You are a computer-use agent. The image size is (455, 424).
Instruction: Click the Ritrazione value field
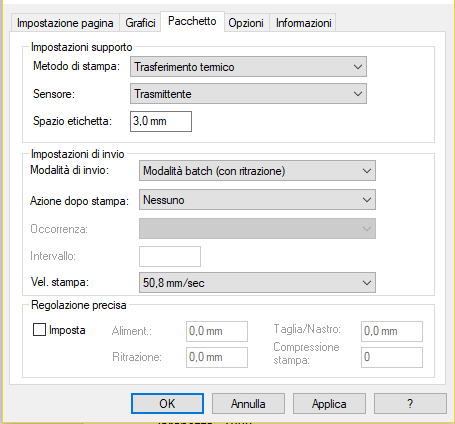point(217,357)
